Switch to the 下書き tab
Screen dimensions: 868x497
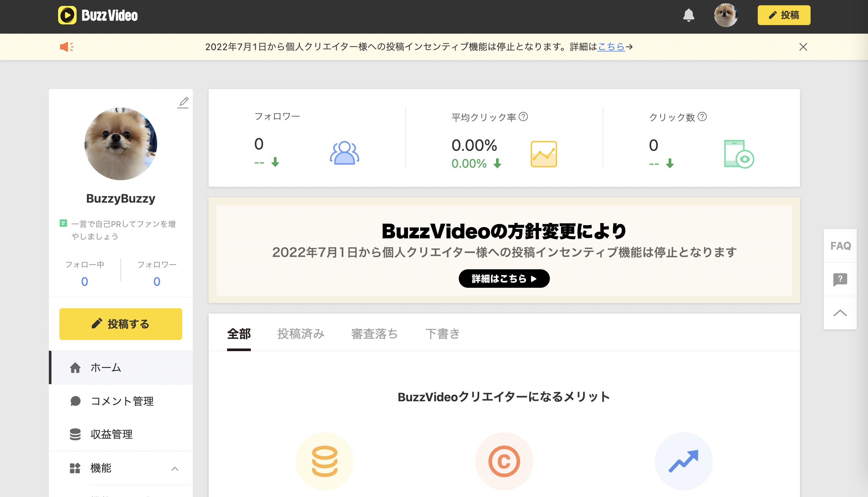coord(443,334)
